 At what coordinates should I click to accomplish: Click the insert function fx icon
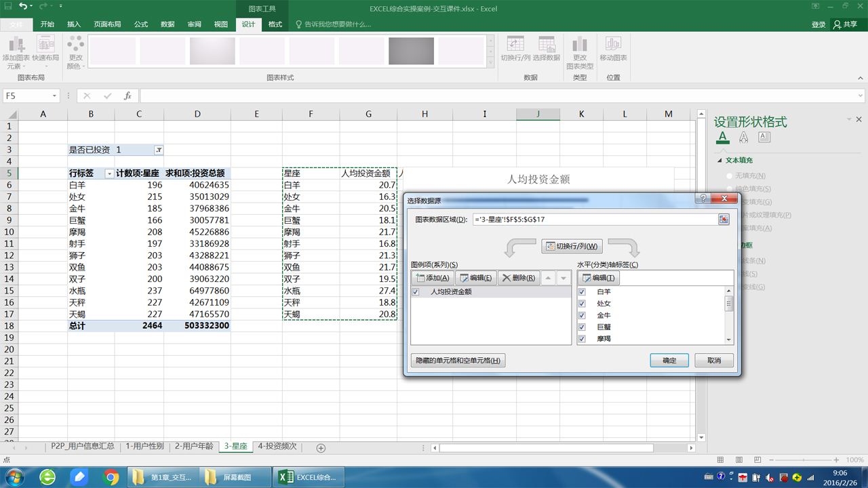127,96
